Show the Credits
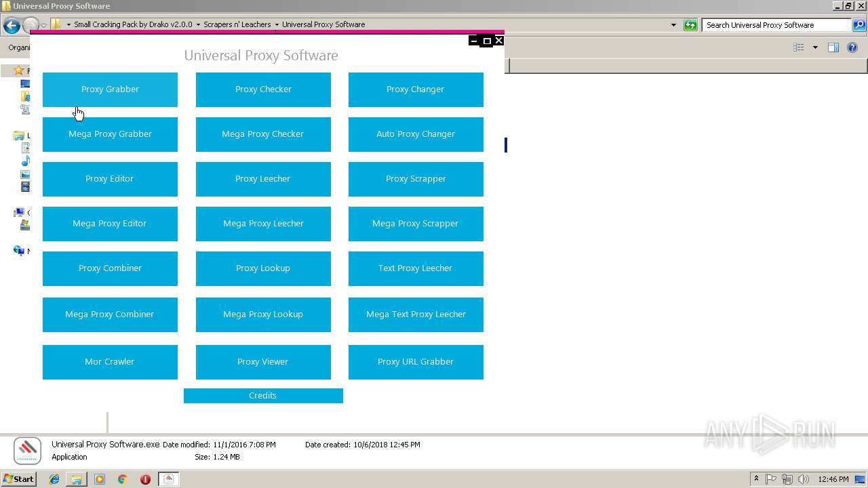The width and height of the screenshot is (868, 488). pyautogui.click(x=263, y=396)
